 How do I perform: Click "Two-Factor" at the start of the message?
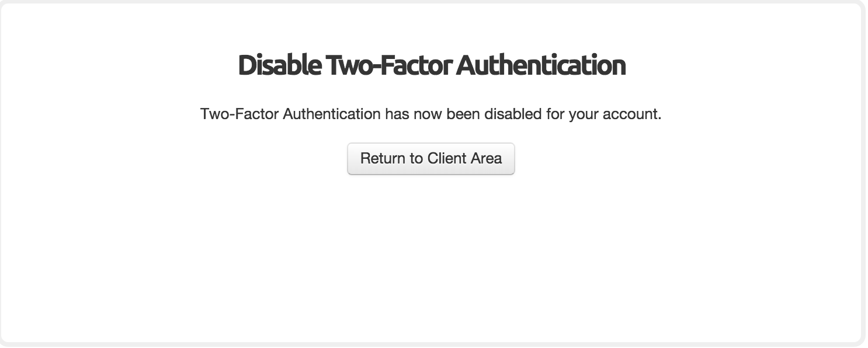click(239, 114)
